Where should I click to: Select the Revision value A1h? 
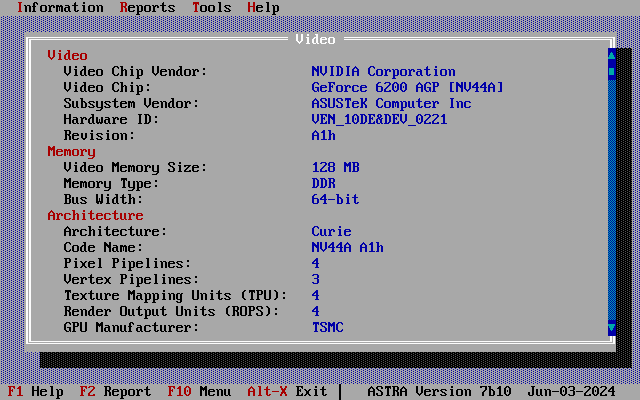pyautogui.click(x=323, y=136)
